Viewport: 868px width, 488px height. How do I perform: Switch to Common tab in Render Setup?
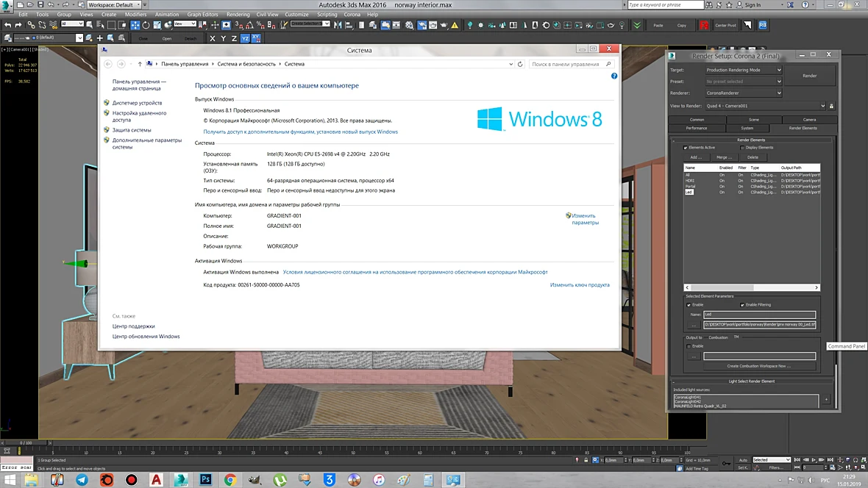pos(697,120)
